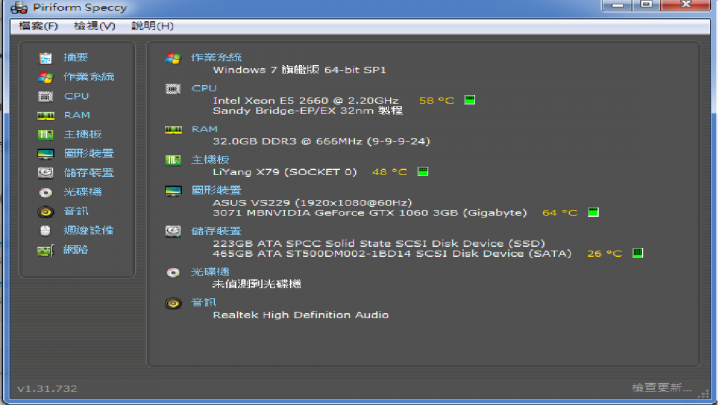Click the monitor icon in summary panel
This screenshot has width=720, height=405.
173,191
